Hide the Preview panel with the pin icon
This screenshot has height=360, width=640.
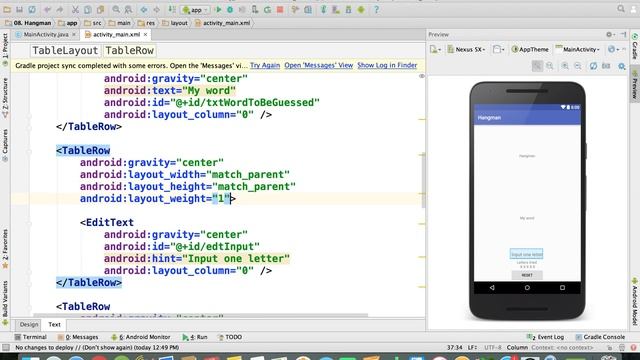pos(623,35)
